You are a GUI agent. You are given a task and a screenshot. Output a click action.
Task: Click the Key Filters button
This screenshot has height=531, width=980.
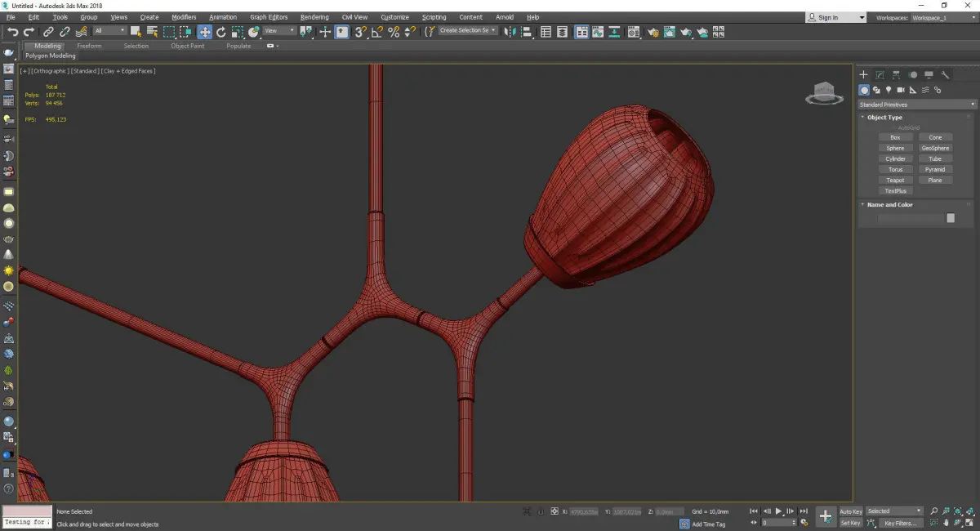(899, 523)
